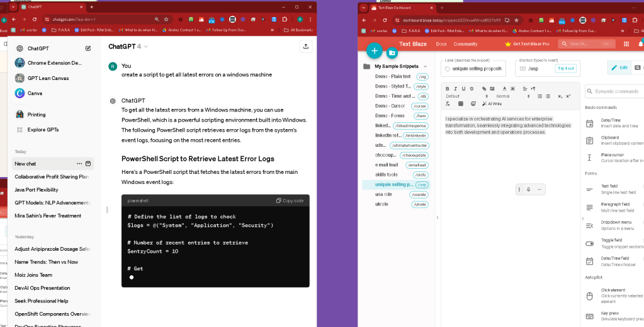This screenshot has height=327, width=644.
Task: Open the text color picker
Action: pyautogui.click(x=504, y=88)
